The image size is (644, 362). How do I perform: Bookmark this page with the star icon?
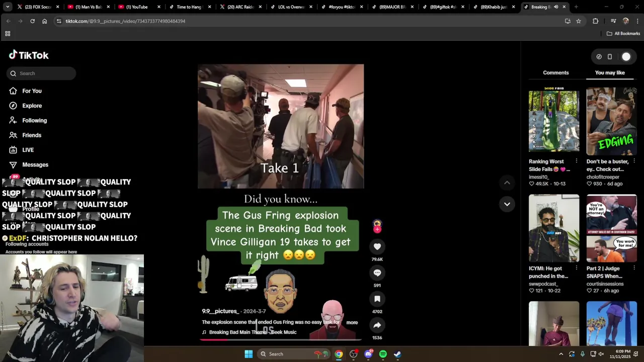579,21
